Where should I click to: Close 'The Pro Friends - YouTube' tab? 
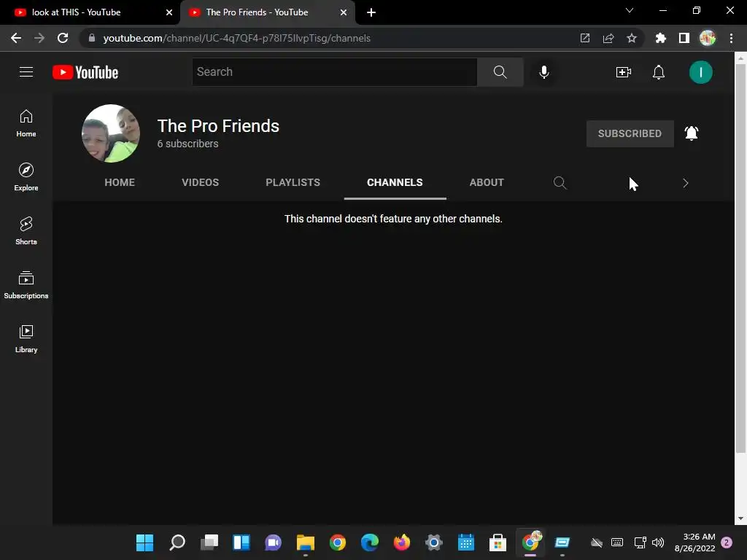click(343, 12)
